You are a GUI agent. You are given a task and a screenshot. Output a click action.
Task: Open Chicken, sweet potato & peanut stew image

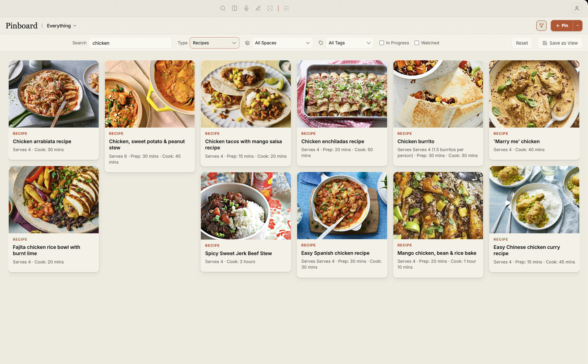tap(150, 94)
